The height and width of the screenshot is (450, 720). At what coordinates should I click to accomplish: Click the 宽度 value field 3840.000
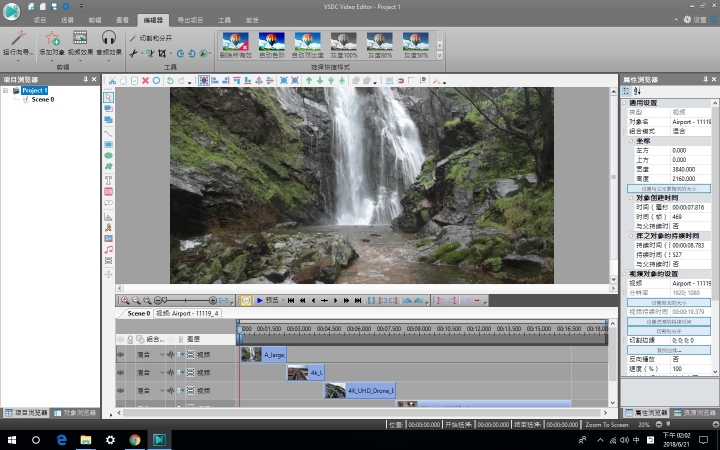coord(691,169)
